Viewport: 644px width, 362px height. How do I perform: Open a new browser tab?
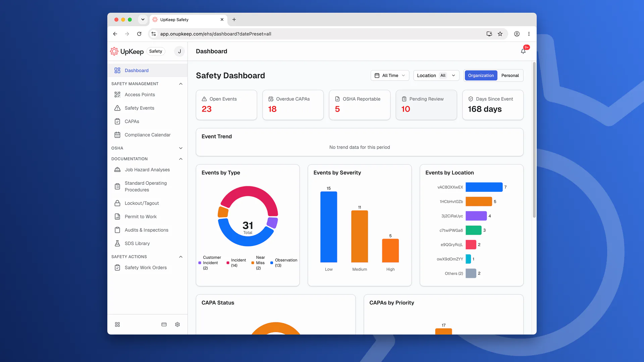pos(234,19)
